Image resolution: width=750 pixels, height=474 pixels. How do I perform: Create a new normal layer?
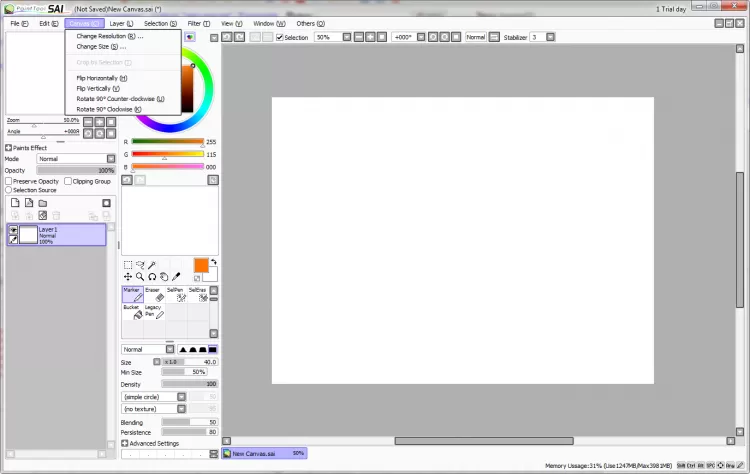point(15,203)
